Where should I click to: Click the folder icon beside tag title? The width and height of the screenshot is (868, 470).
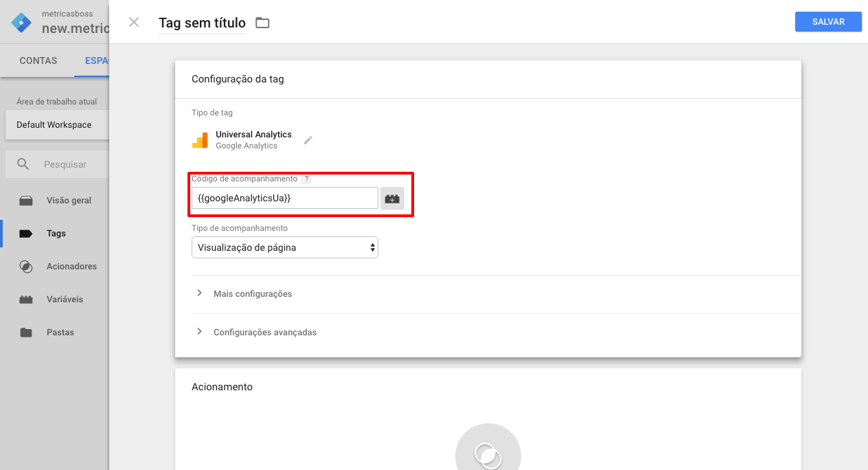click(x=262, y=23)
